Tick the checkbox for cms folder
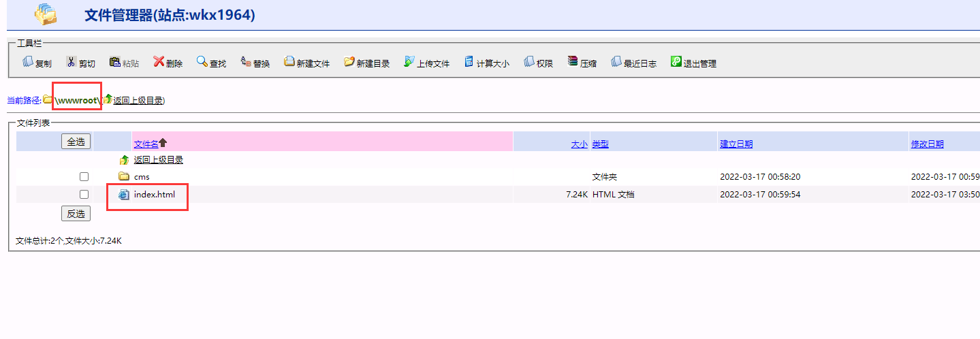This screenshot has width=980, height=339. tap(84, 176)
